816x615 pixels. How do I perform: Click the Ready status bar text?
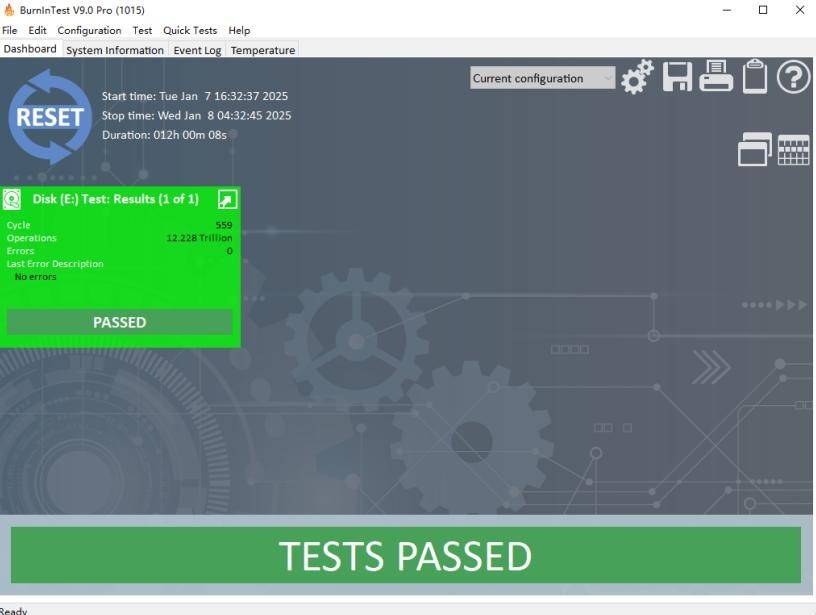[x=14, y=611]
